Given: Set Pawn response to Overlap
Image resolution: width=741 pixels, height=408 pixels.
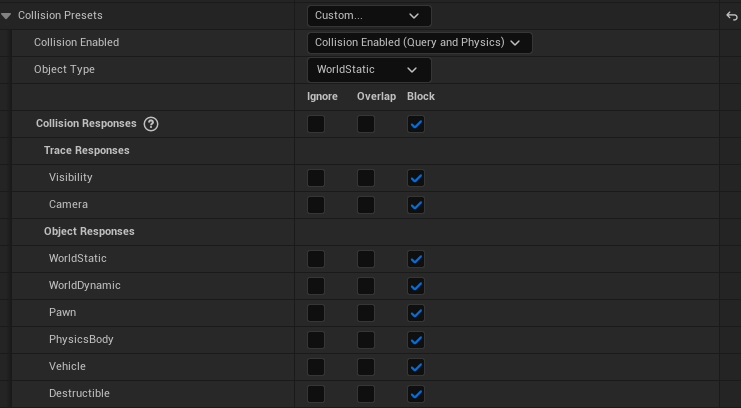Looking at the screenshot, I should 366,313.
